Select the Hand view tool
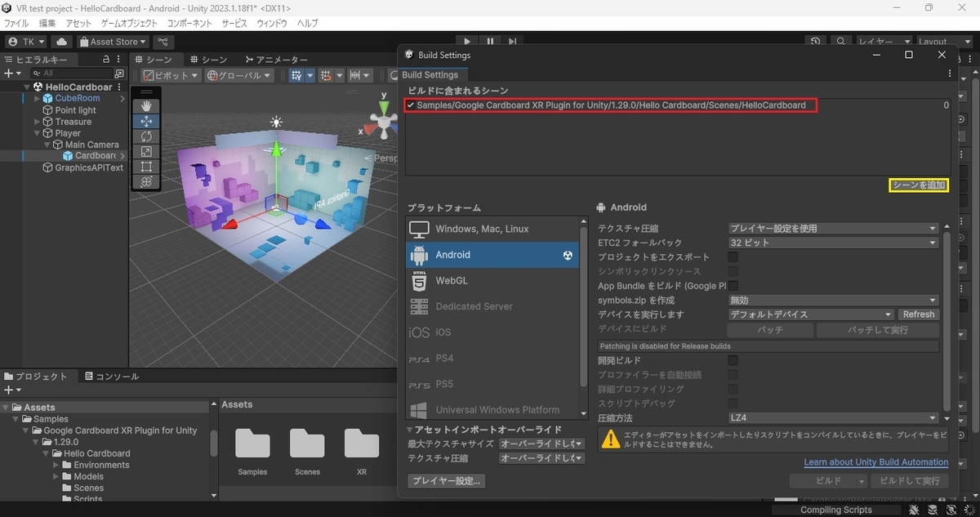 click(146, 106)
